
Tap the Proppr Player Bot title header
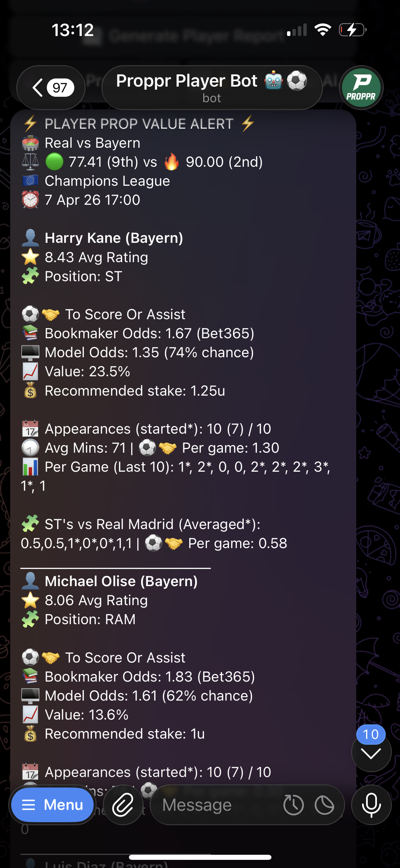tap(212, 88)
